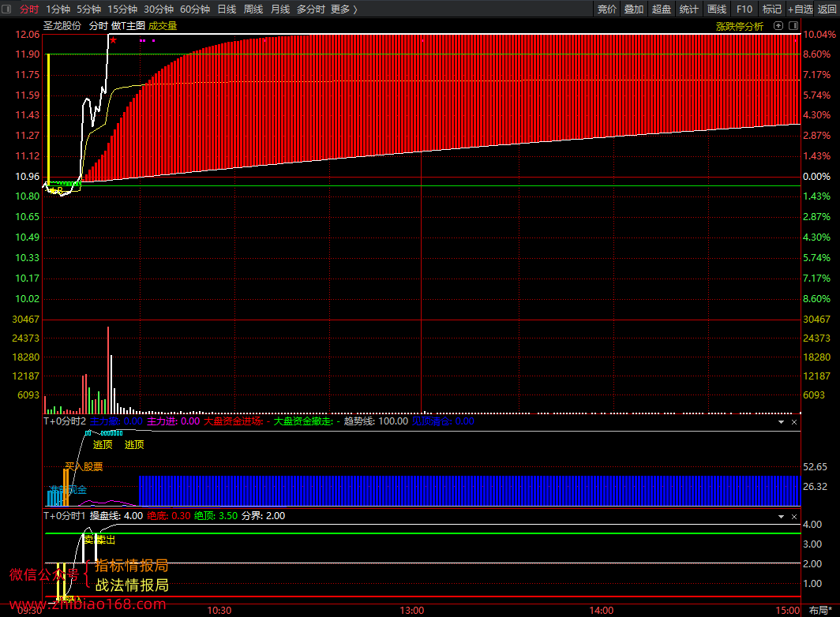Click the 13:00 time axis label

click(411, 610)
